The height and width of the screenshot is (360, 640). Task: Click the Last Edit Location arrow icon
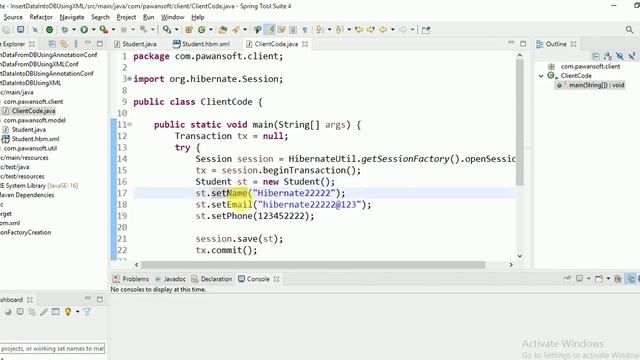click(x=359, y=29)
